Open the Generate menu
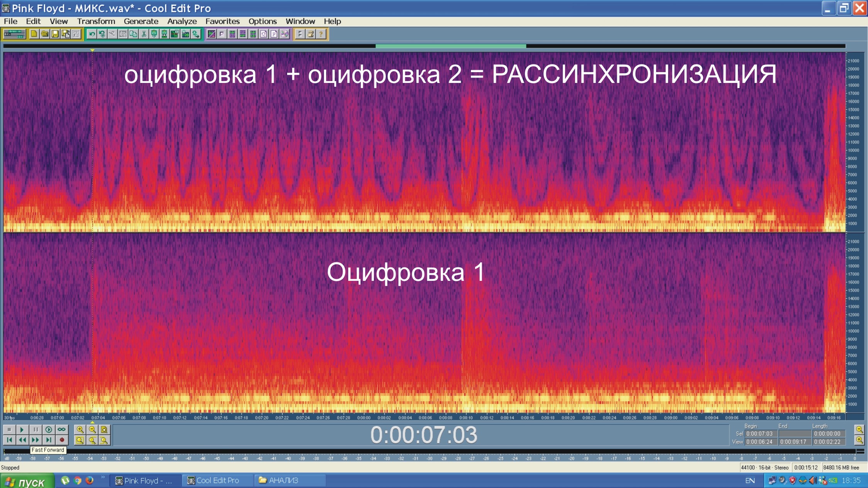 pos(141,21)
